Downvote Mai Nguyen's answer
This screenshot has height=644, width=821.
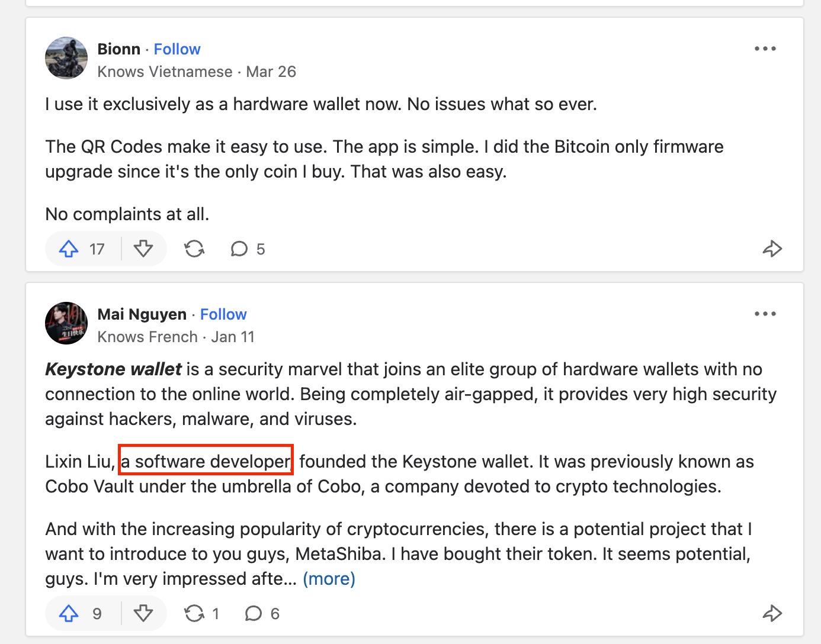pos(143,614)
